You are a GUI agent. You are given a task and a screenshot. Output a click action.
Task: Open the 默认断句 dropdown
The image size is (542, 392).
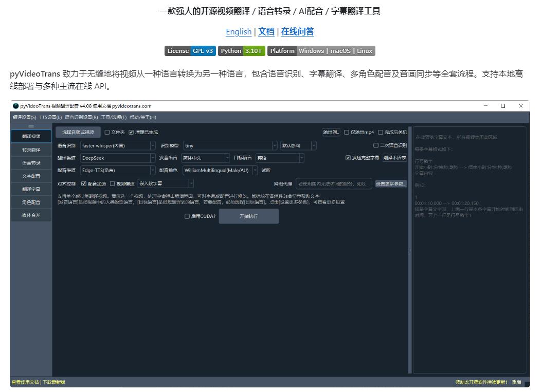click(299, 146)
